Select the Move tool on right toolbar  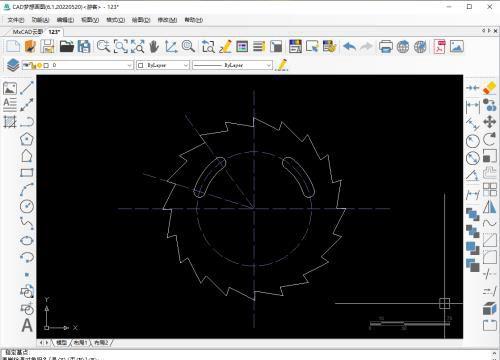pyautogui.click(x=489, y=122)
